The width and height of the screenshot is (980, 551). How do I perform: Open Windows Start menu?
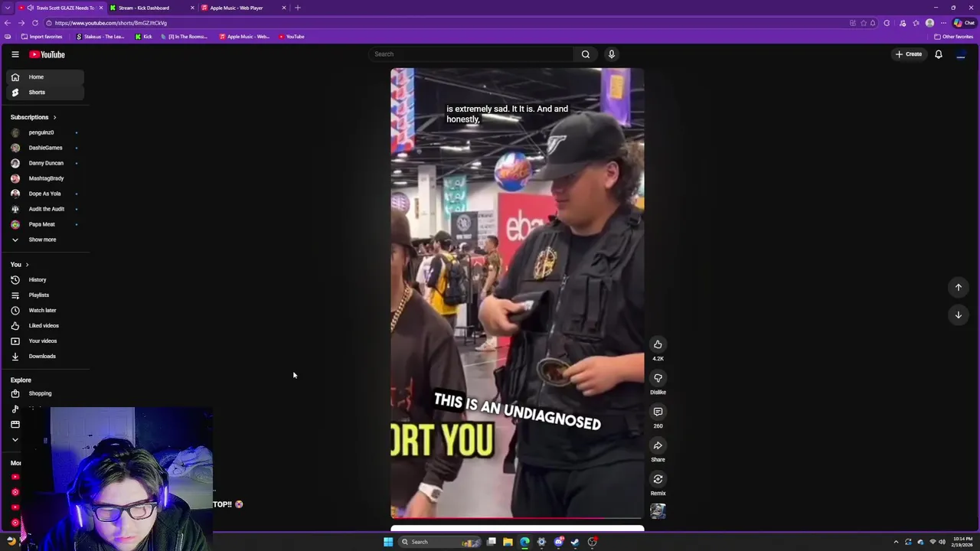(x=388, y=542)
